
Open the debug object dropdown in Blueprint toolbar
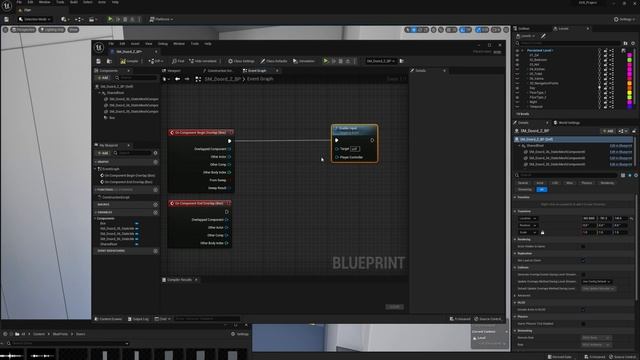[x=380, y=61]
